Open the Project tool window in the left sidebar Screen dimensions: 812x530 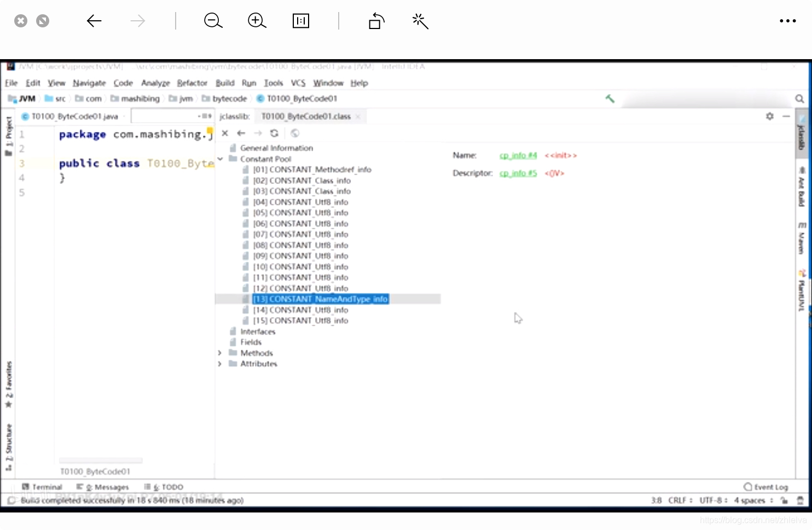(x=9, y=136)
